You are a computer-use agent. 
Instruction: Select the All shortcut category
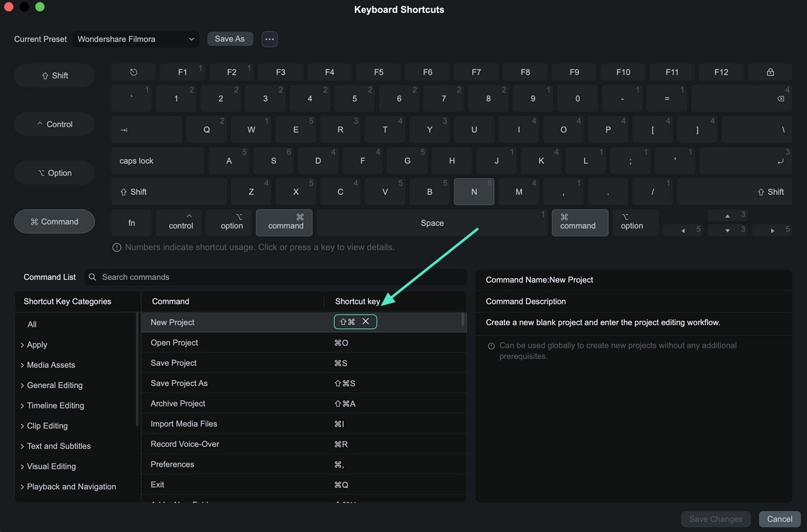(32, 324)
